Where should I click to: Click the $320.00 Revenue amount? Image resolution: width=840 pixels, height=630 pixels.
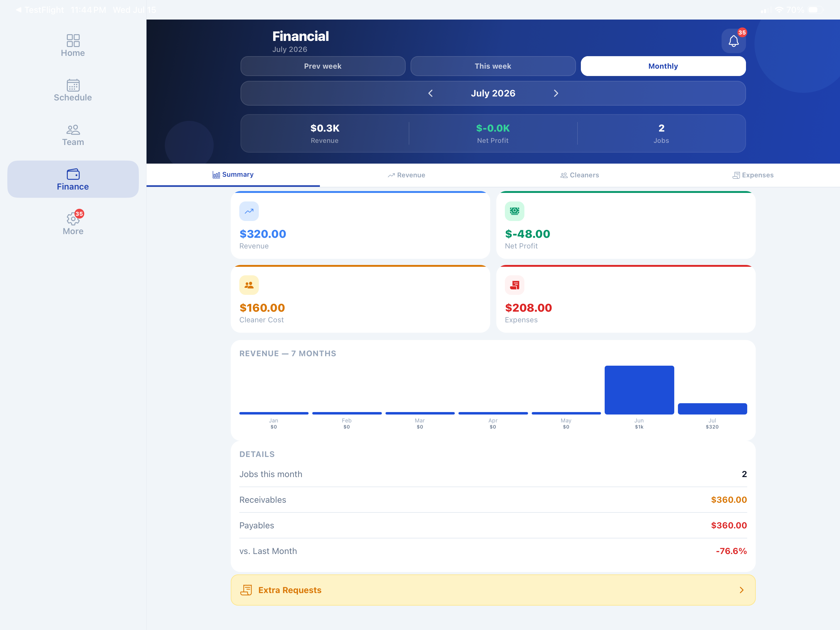(x=263, y=234)
